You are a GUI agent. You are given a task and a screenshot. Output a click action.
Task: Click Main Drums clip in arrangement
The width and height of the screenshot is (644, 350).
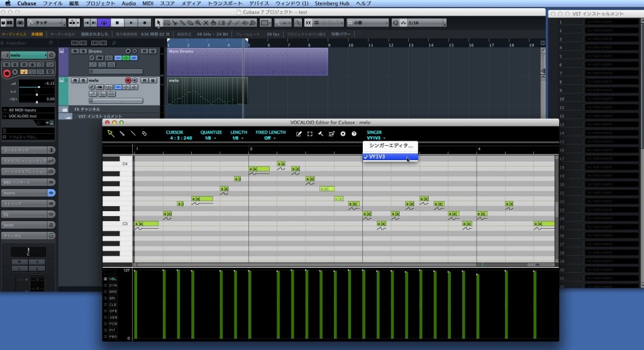247,62
